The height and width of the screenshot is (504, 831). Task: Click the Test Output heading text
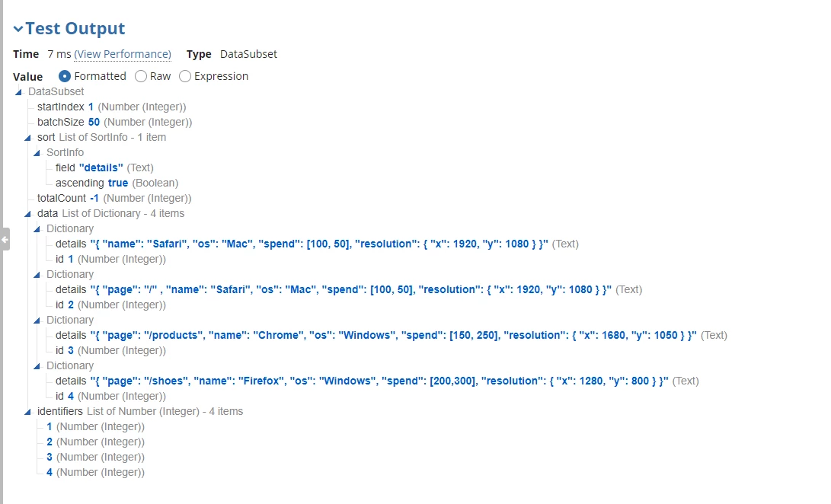[75, 28]
